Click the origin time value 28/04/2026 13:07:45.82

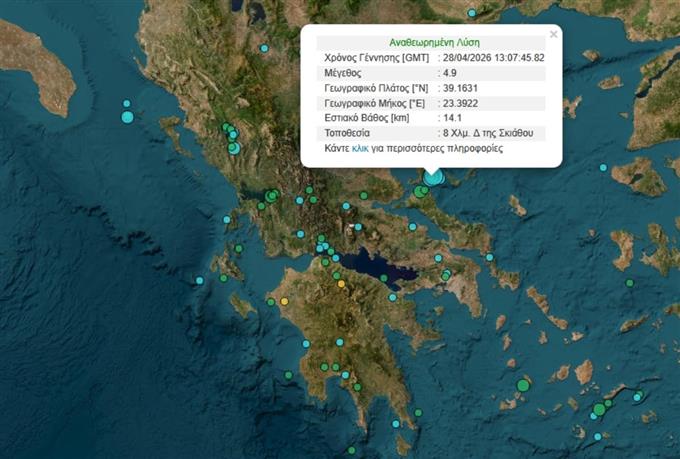tap(494, 58)
